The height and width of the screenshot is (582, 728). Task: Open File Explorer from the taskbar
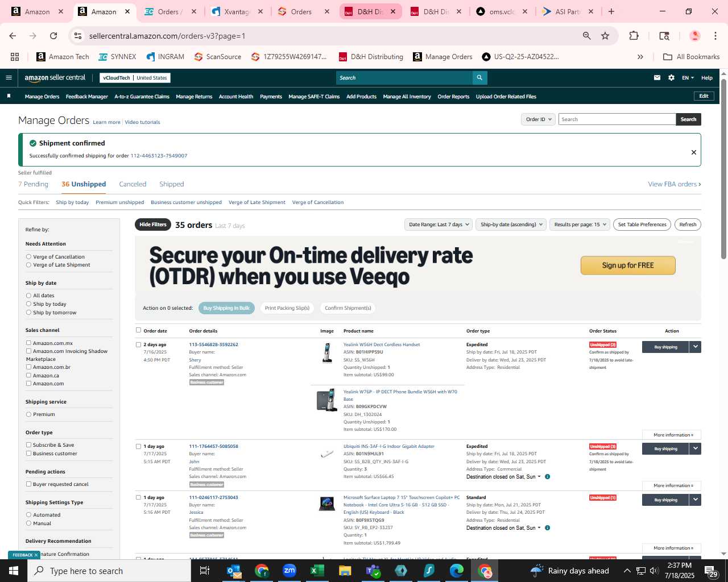(x=345, y=571)
